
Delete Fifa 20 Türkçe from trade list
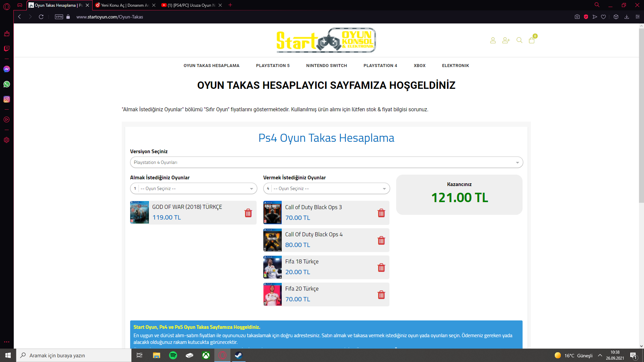pos(381,295)
